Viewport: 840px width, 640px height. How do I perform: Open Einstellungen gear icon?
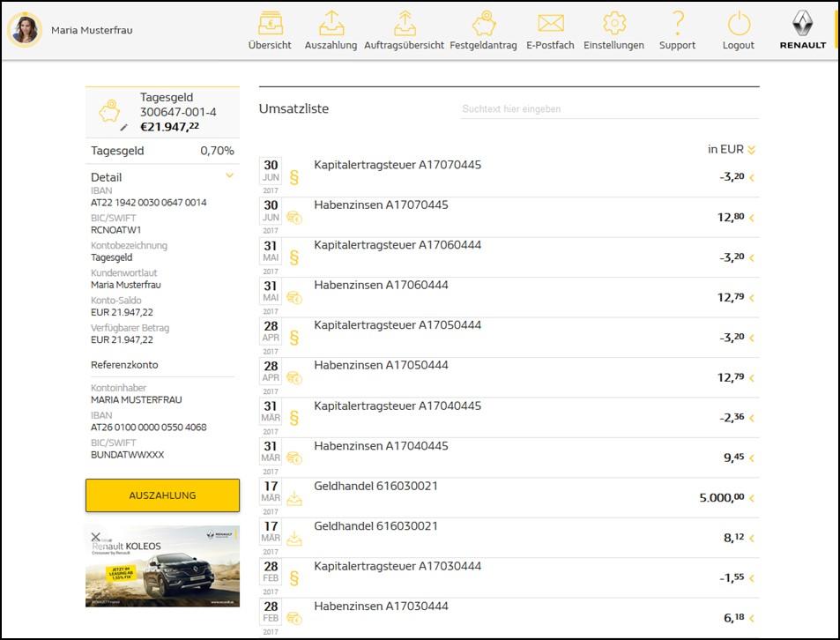(613, 25)
